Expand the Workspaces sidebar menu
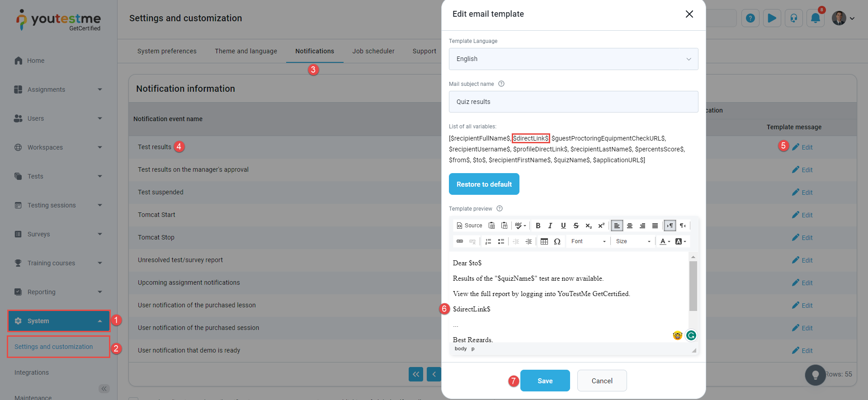The height and width of the screenshot is (400, 868). [59, 147]
